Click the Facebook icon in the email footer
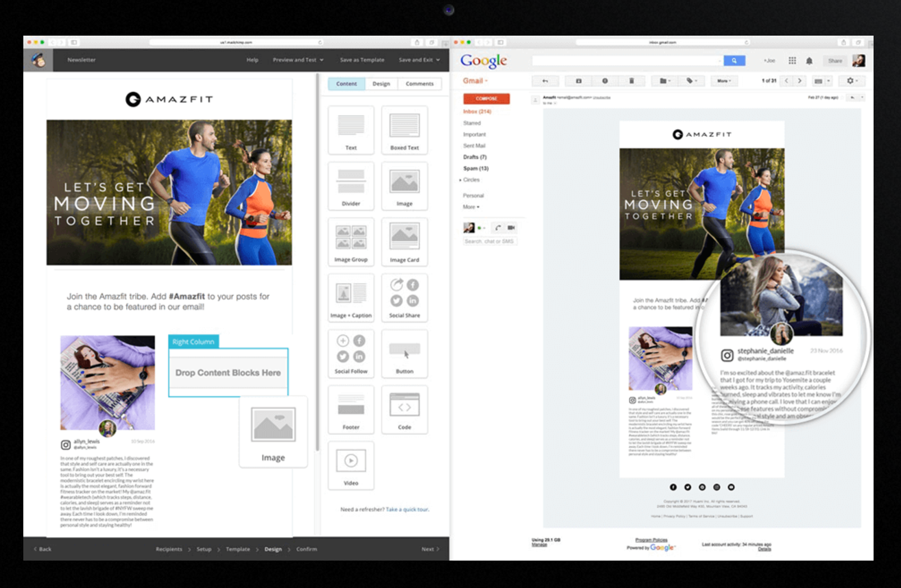 673,487
